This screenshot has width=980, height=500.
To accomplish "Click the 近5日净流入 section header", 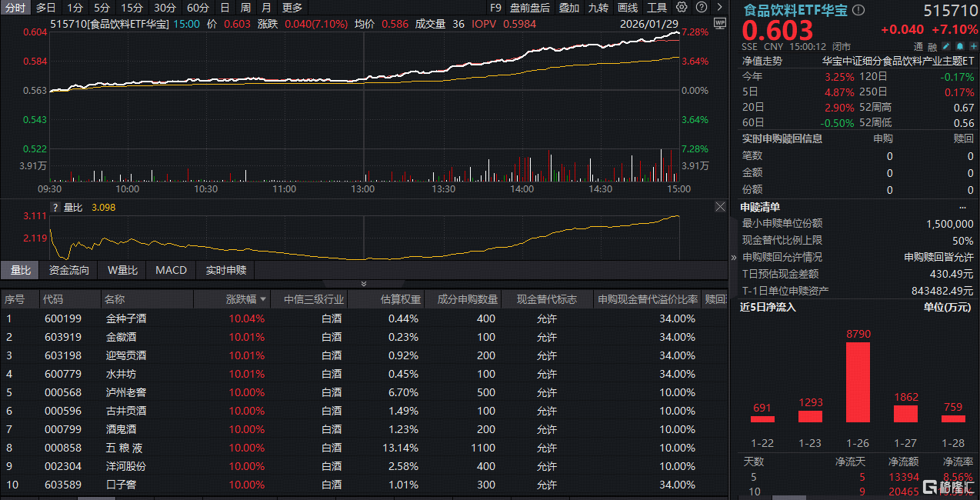I will pos(768,307).
